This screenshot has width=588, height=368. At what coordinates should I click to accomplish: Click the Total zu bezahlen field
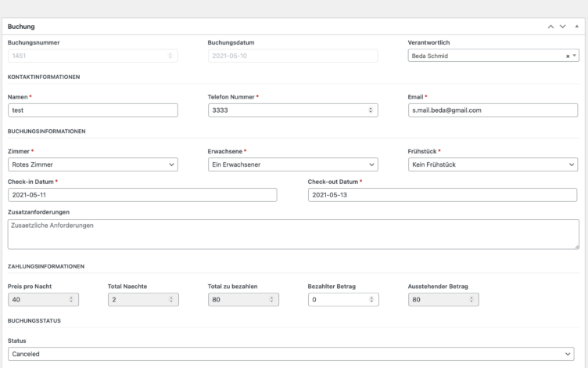[x=243, y=300]
